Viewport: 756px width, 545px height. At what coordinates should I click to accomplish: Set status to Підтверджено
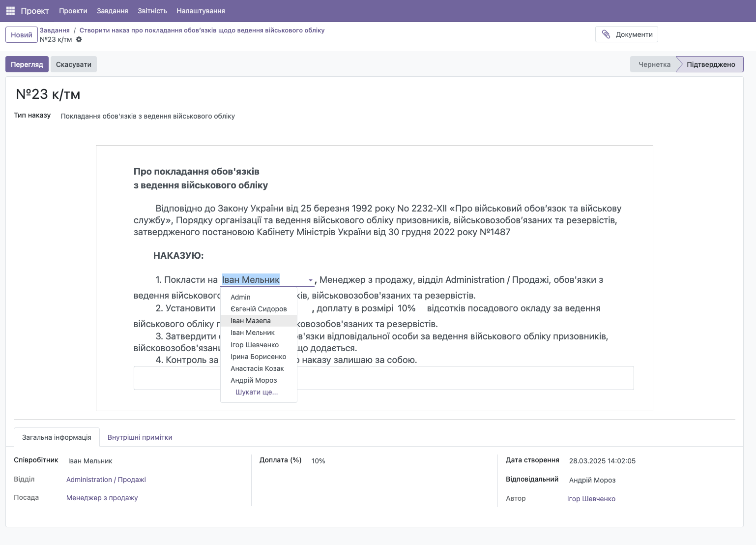[x=711, y=64]
